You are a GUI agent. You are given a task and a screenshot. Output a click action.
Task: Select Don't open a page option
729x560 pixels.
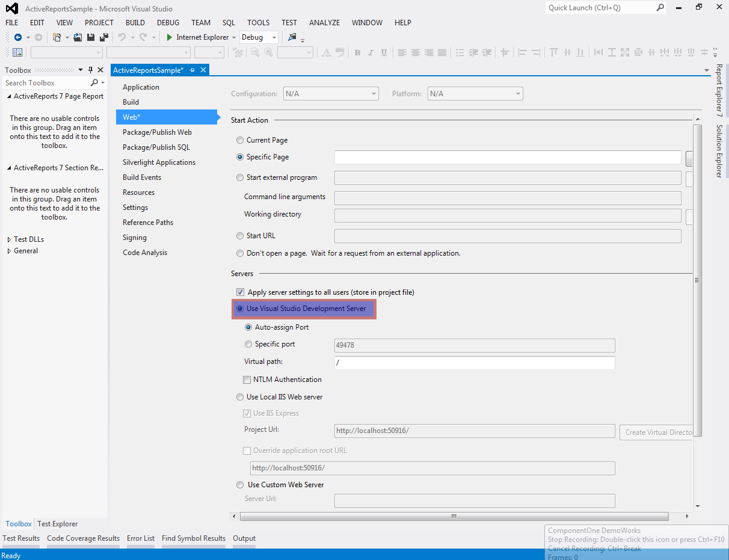click(241, 253)
